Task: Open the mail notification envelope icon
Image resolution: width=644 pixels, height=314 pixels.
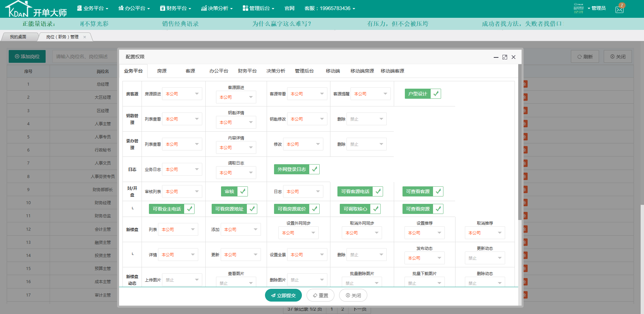Action: (620, 9)
